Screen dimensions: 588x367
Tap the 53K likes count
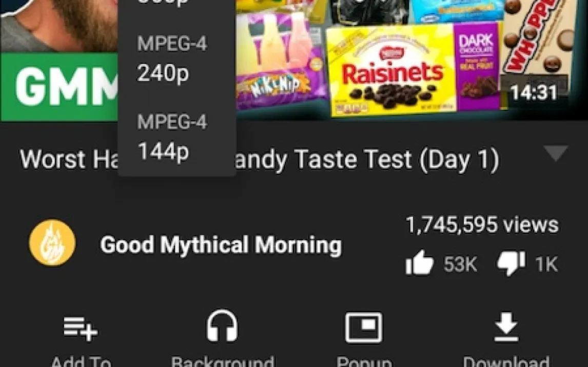click(460, 264)
